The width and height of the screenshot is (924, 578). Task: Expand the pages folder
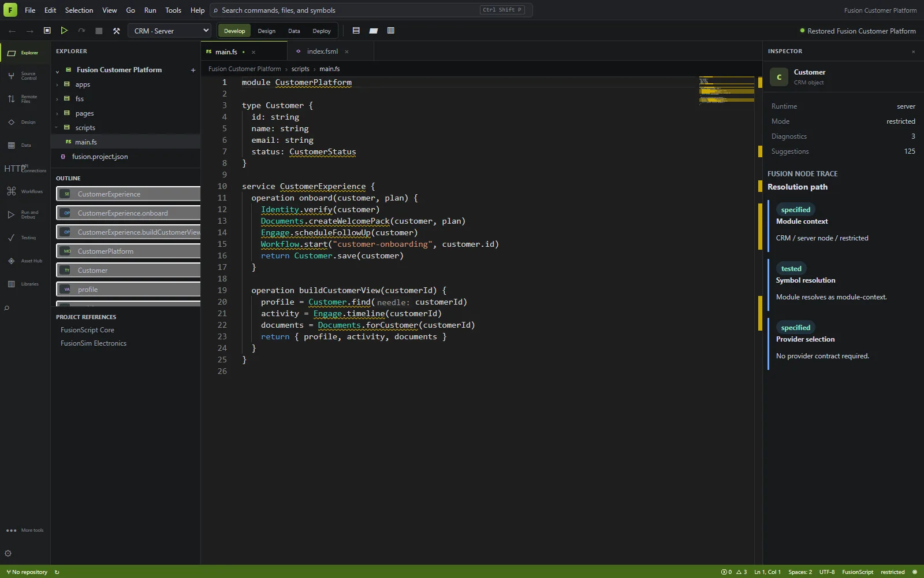click(57, 114)
